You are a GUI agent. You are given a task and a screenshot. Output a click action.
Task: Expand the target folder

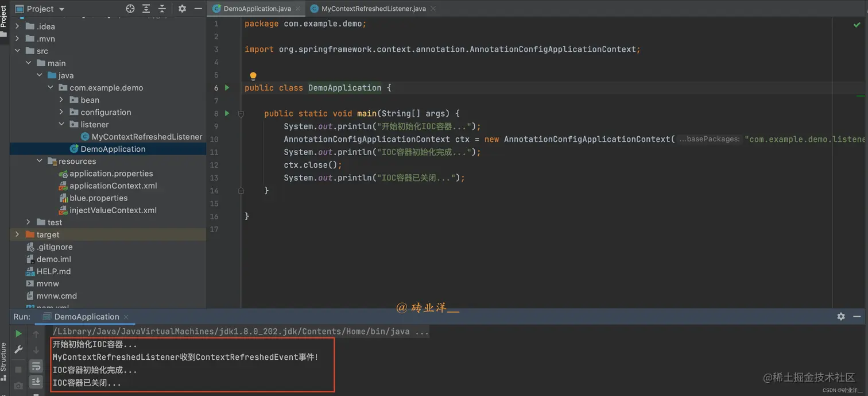coord(17,234)
